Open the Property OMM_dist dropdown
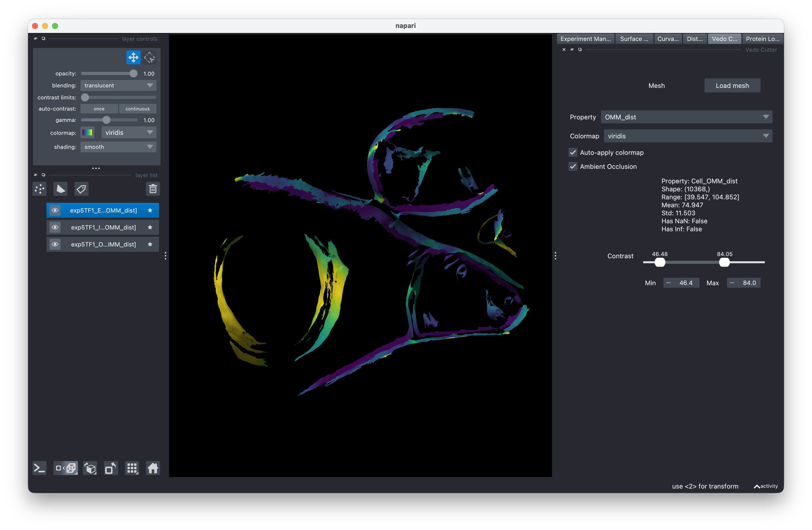The width and height of the screenshot is (812, 530). tap(686, 117)
